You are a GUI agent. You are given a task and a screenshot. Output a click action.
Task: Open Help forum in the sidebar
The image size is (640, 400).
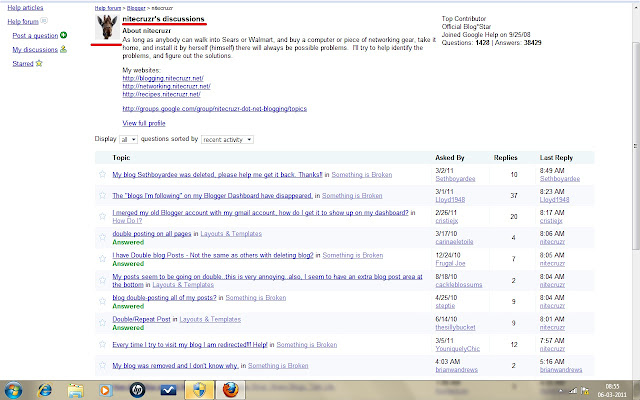tap(23, 21)
